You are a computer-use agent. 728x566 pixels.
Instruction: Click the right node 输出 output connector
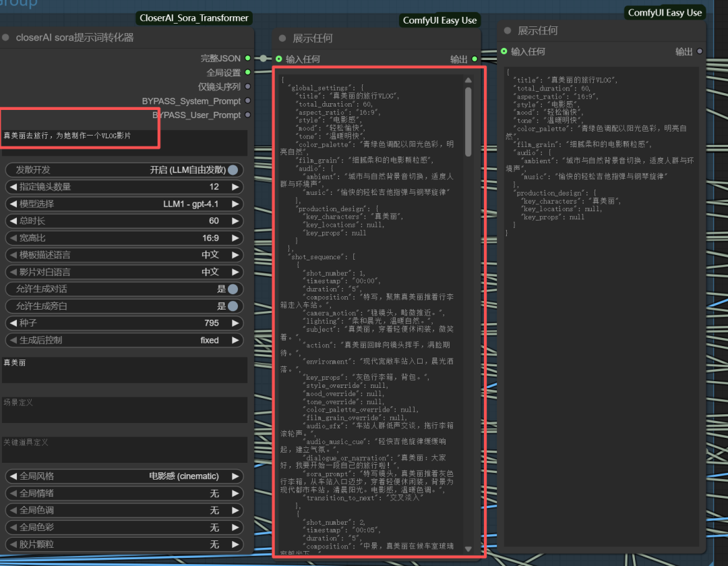click(x=700, y=51)
